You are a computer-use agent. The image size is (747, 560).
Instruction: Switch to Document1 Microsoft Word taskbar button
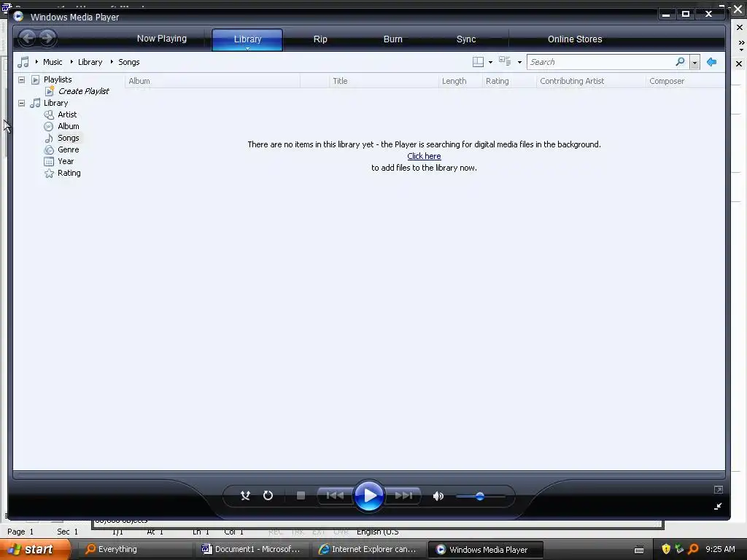click(252, 549)
